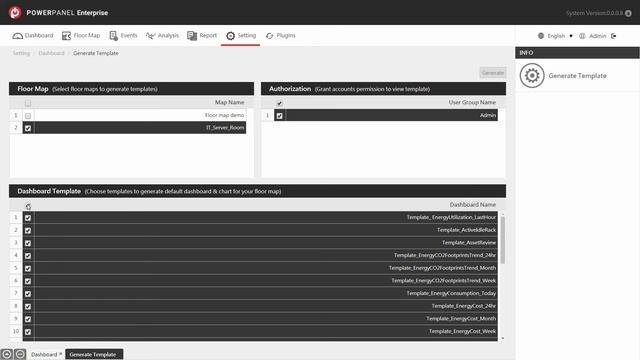Open the English language dropdown
The height and width of the screenshot is (360, 640).
tap(560, 36)
